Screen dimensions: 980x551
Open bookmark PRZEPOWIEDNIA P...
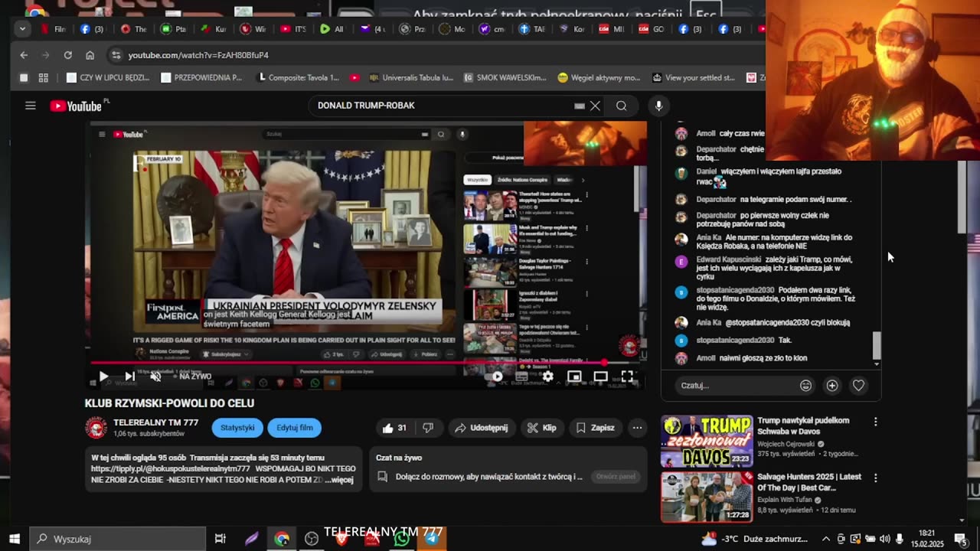(201, 77)
